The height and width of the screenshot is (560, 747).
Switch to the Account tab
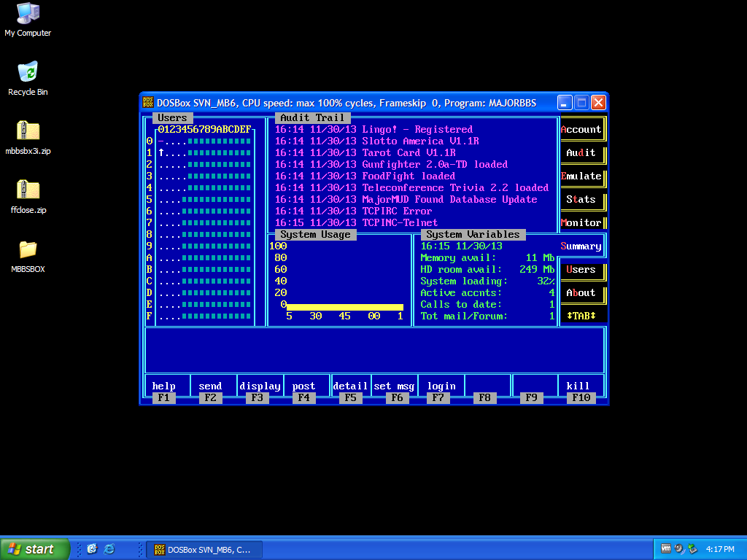click(581, 130)
